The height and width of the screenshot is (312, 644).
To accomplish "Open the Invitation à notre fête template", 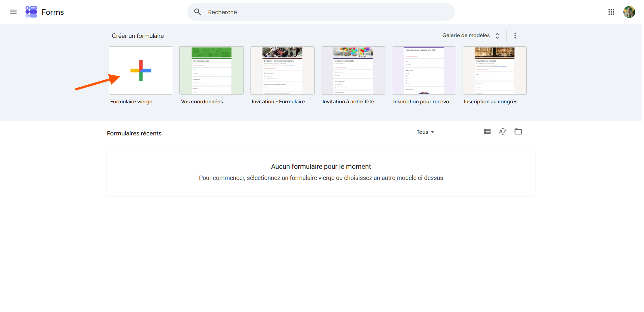I will click(x=353, y=71).
